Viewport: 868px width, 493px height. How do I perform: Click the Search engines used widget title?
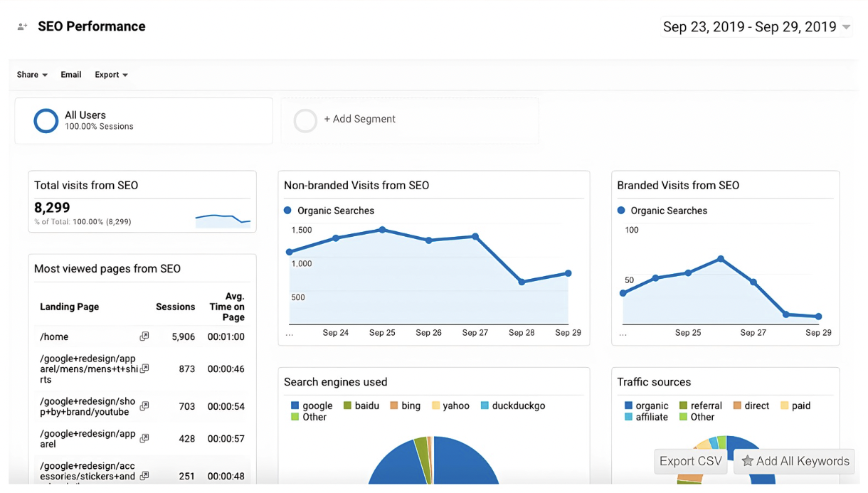(336, 382)
